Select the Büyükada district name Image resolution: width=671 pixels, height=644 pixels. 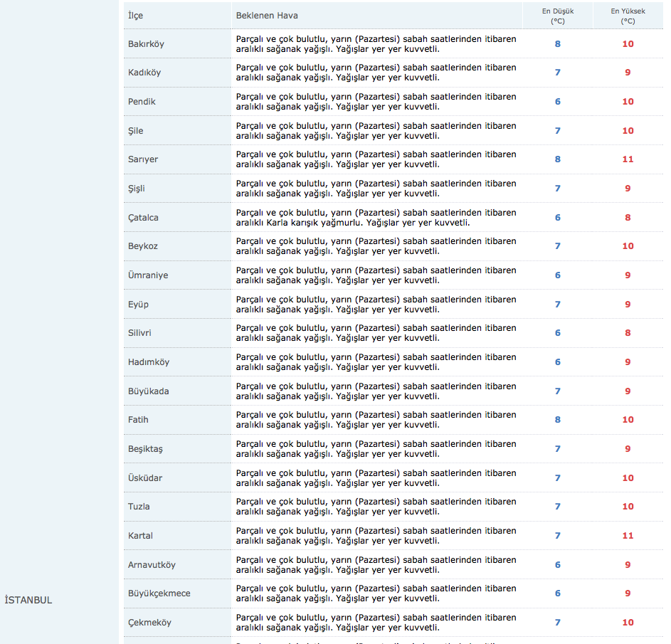[x=148, y=391]
